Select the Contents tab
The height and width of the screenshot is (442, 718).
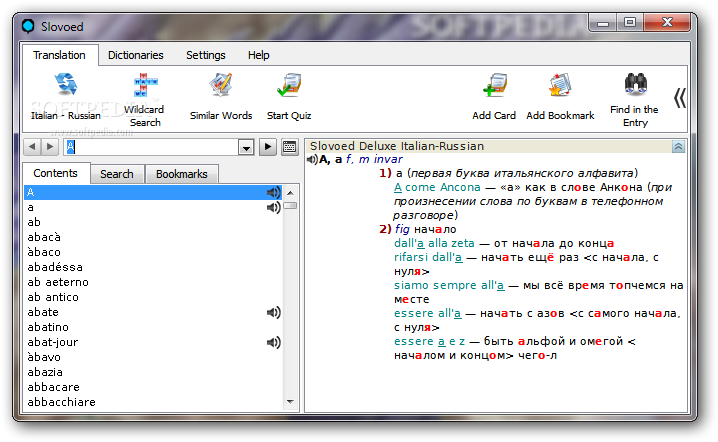tap(55, 173)
